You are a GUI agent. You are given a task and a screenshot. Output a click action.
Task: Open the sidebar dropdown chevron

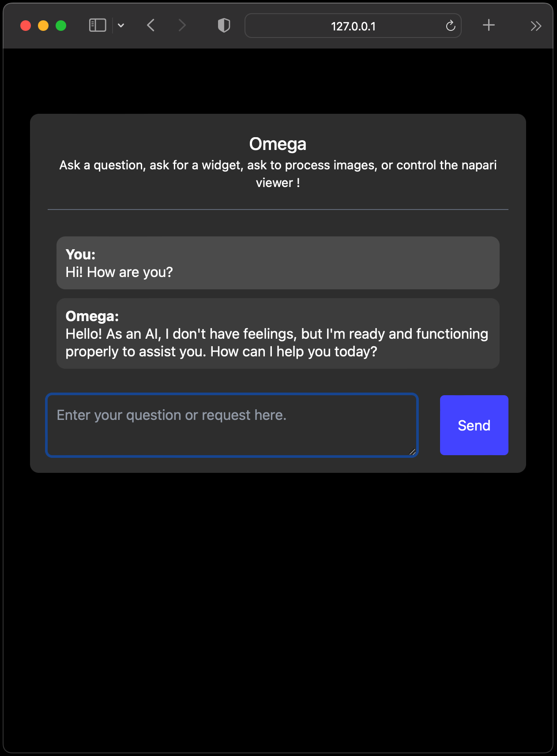[x=121, y=26]
